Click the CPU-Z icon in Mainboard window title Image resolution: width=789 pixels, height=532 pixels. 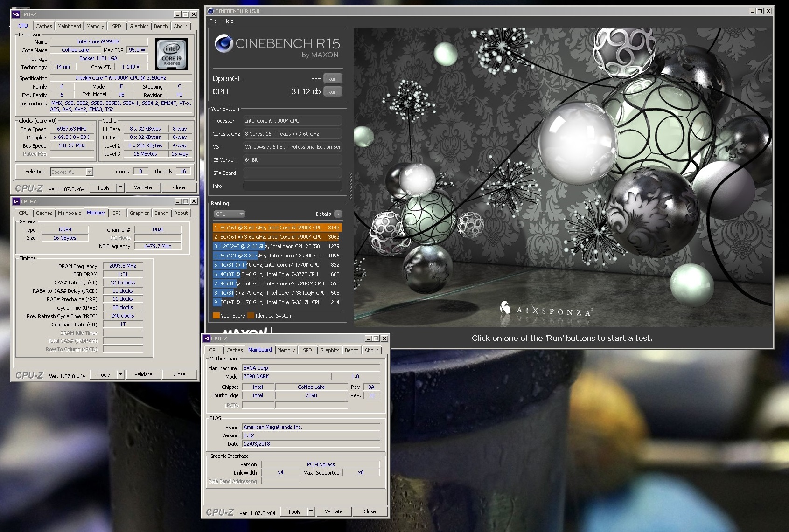207,339
